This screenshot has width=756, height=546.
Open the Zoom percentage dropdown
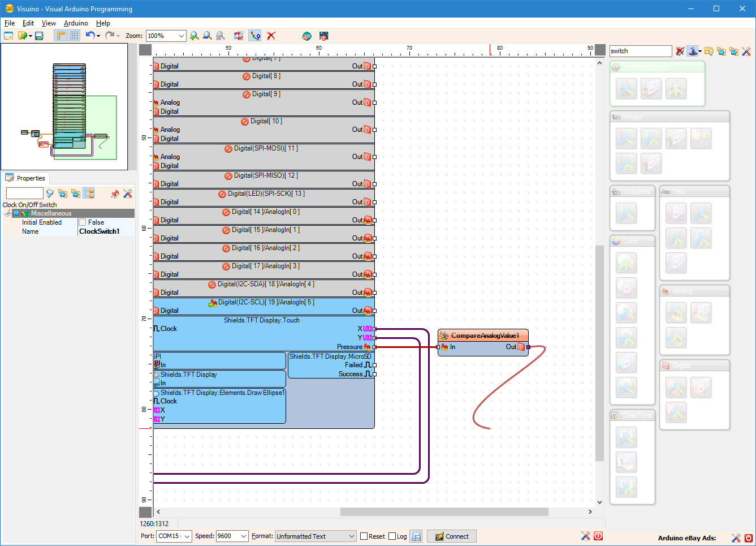[182, 36]
